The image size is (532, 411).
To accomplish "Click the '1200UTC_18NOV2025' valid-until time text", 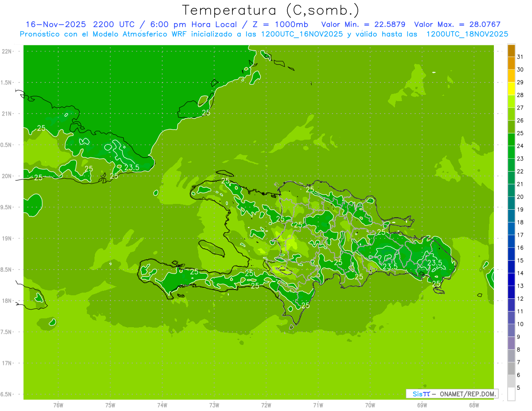I will point(467,34).
